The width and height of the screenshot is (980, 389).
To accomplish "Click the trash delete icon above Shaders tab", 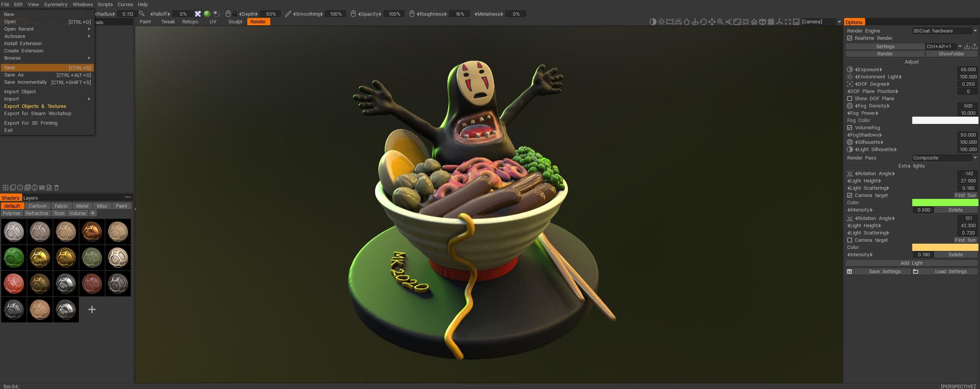I will tap(57, 187).
